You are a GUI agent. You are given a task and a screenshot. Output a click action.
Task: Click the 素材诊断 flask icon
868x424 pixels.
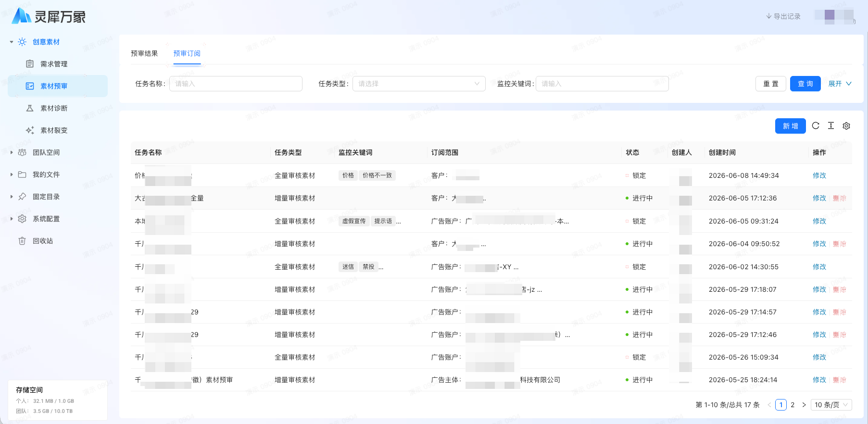[30, 108]
